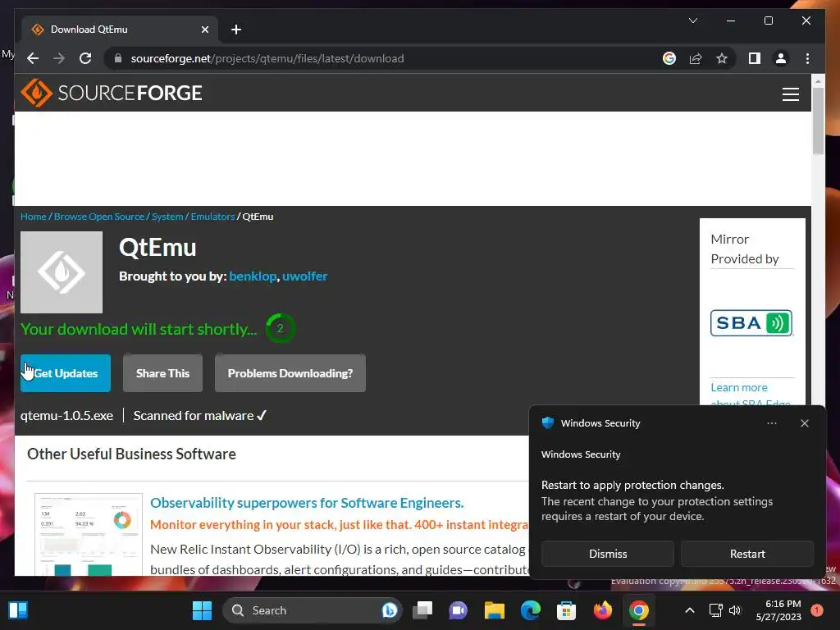Viewport: 840px width, 630px height.
Task: Launch Firefox from taskbar
Action: tap(603, 610)
